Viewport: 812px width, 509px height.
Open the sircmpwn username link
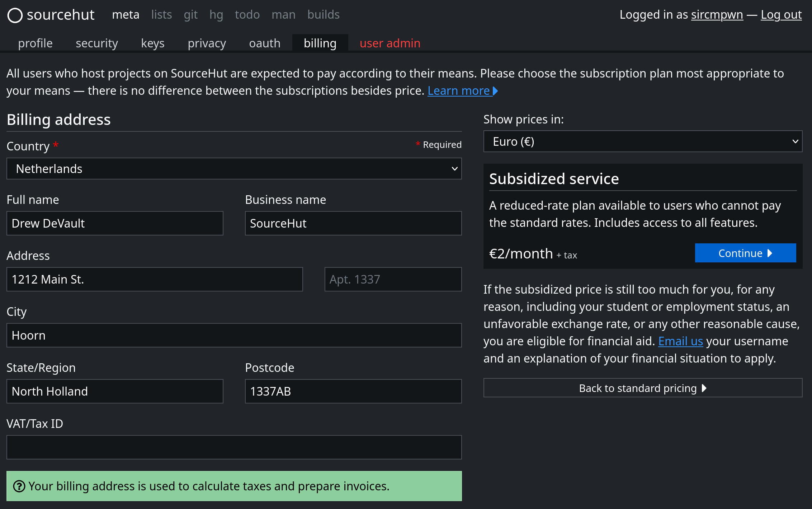[x=717, y=15]
